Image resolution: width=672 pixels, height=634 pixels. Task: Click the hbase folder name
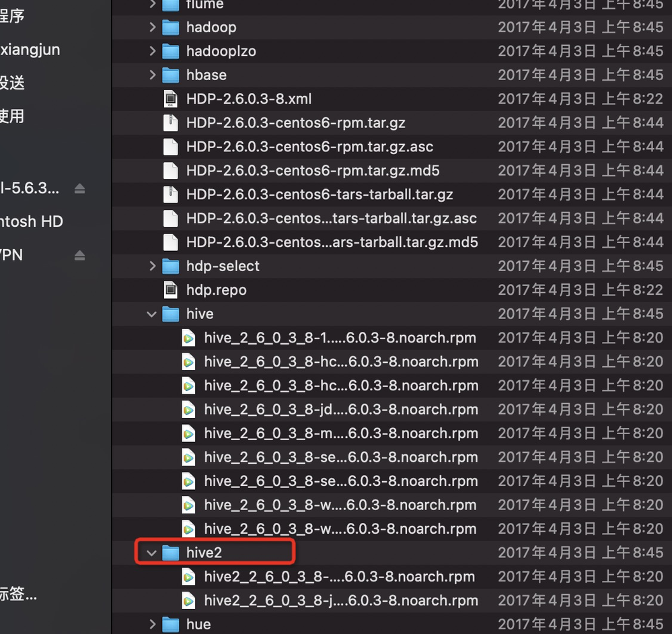(x=207, y=75)
